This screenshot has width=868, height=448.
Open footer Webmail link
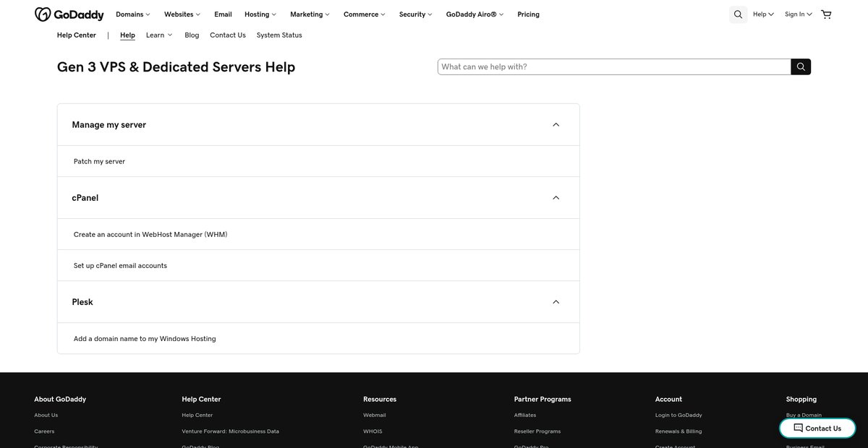click(x=375, y=415)
